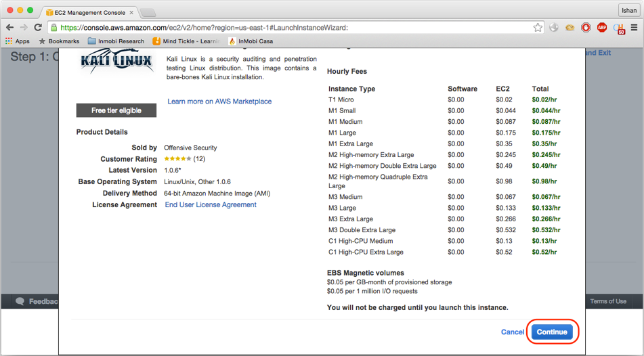Click the Free tier eligible badge

pyautogui.click(x=116, y=110)
